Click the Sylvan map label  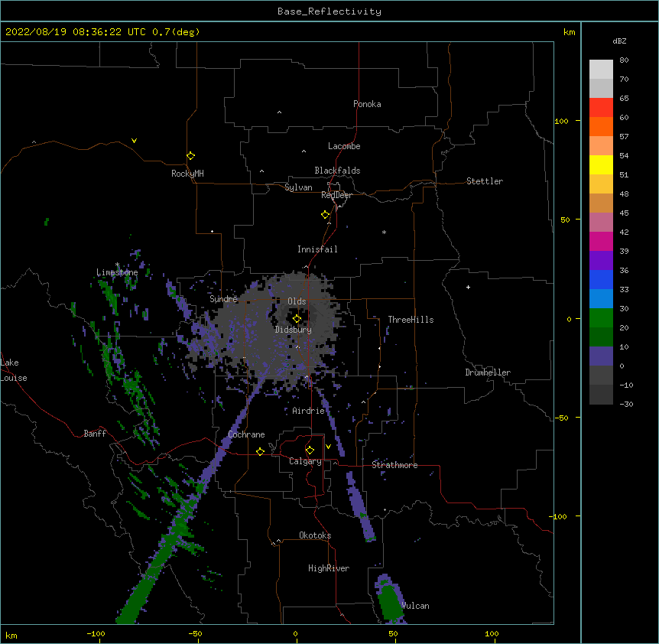pyautogui.click(x=298, y=187)
